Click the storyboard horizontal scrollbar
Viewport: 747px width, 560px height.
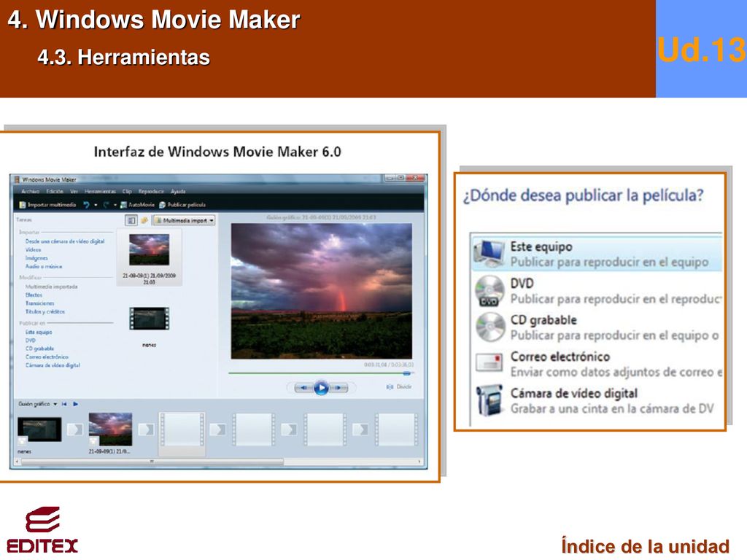tap(152, 462)
